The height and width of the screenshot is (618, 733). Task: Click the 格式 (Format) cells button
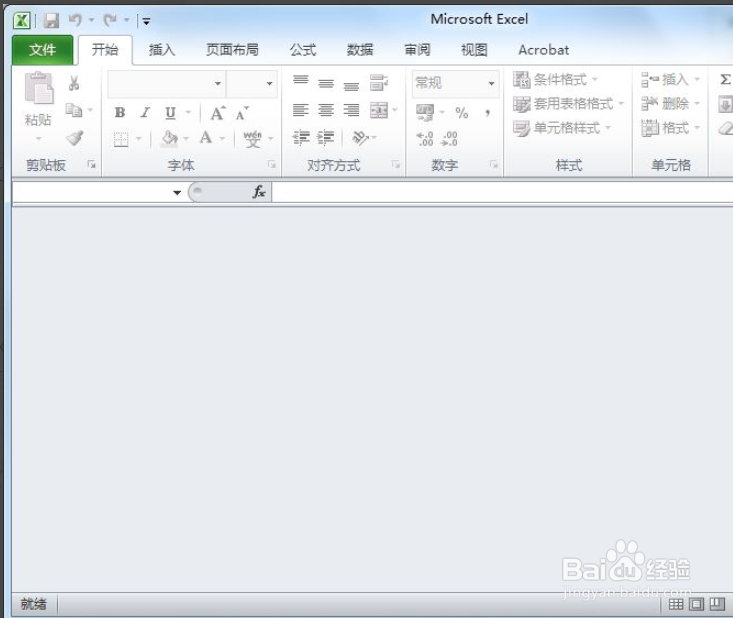[670, 128]
